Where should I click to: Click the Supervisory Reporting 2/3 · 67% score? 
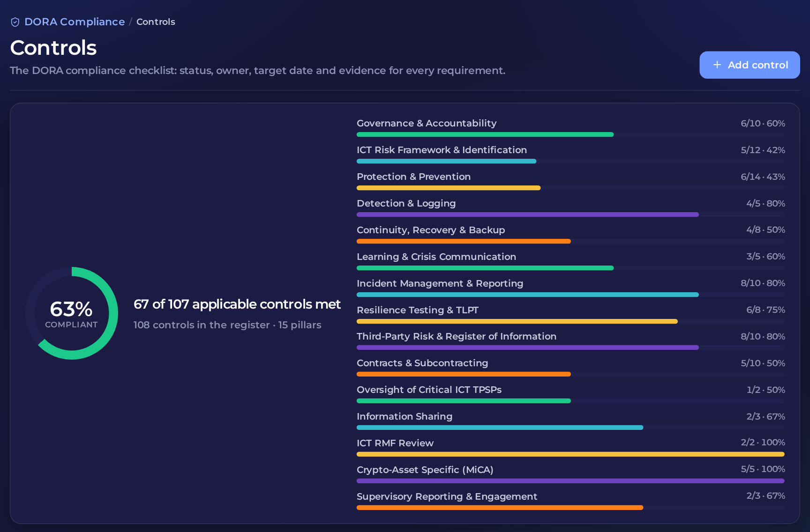(x=765, y=496)
